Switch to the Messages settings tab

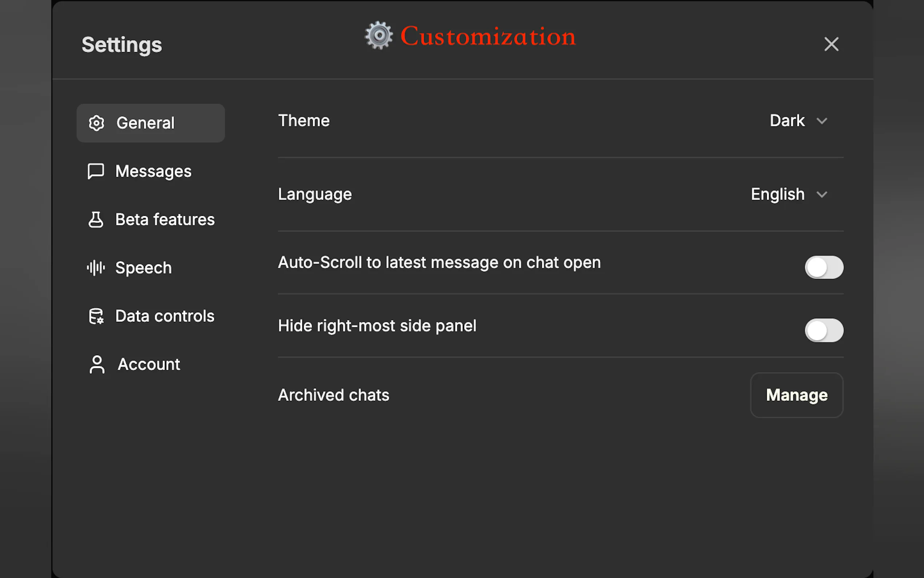(153, 171)
